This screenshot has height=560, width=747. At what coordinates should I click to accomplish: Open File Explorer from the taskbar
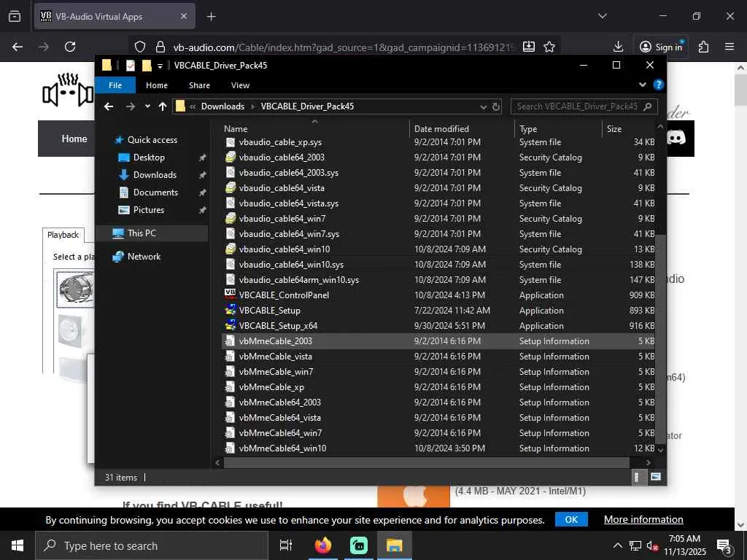point(395,545)
